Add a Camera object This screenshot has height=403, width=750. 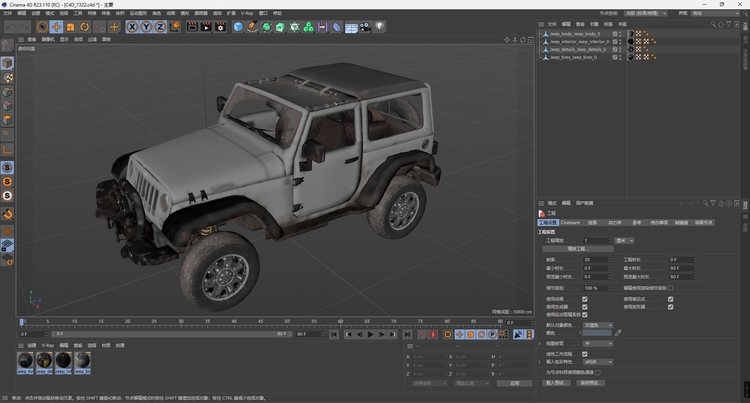coord(365,27)
